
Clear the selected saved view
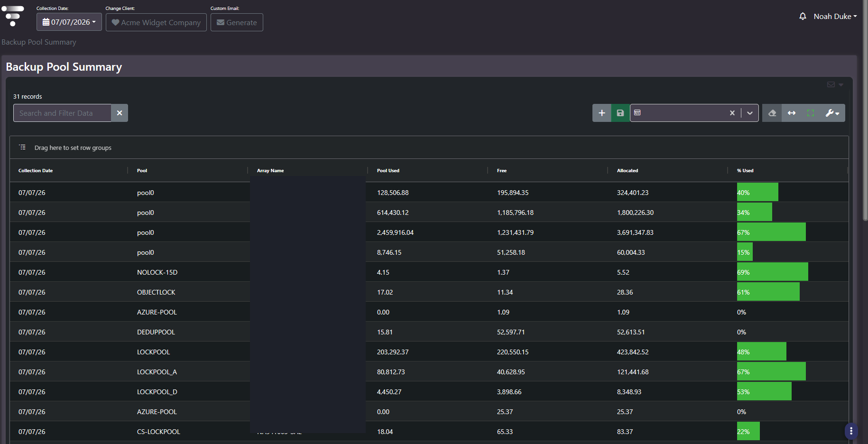[x=732, y=113]
